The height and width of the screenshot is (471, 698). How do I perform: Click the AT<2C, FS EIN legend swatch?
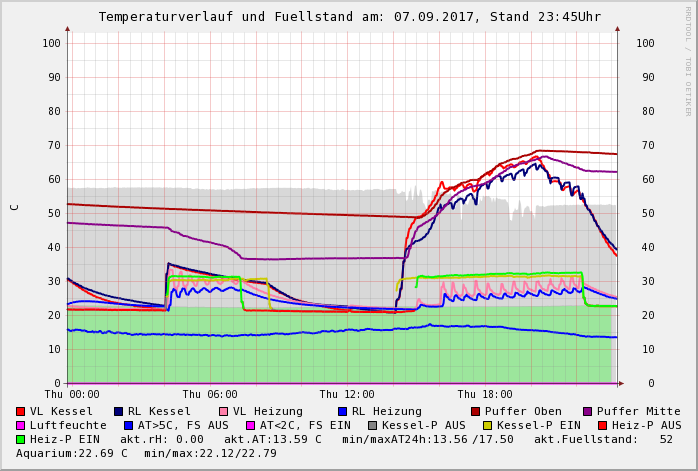click(x=251, y=425)
